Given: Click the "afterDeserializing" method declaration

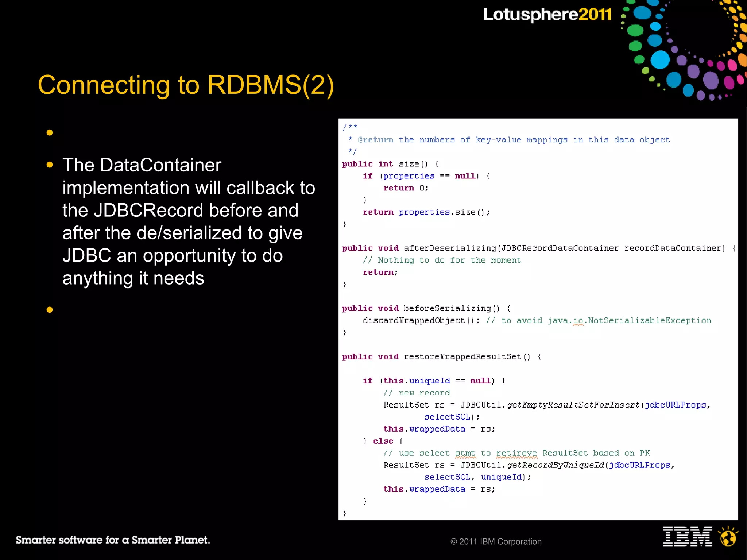Looking at the screenshot, I should click(x=539, y=248).
